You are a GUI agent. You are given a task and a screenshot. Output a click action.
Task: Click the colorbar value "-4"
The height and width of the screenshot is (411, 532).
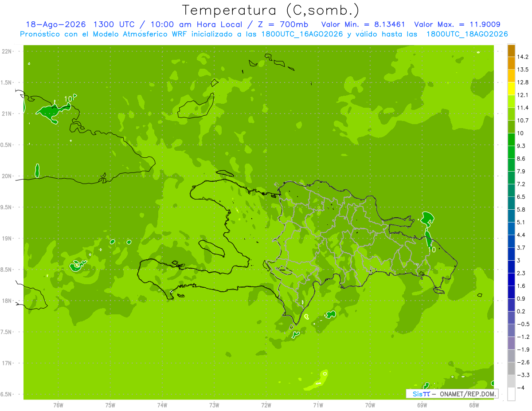point(520,388)
